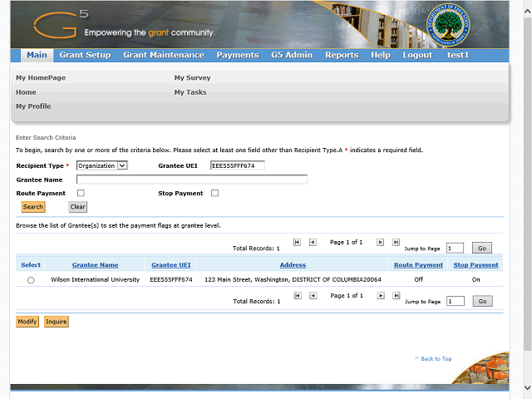Open My Profile link

(x=33, y=106)
